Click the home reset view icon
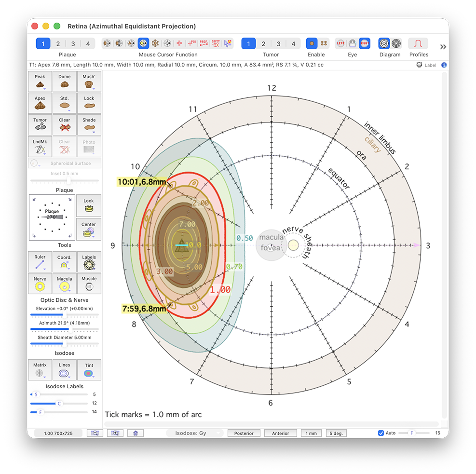 point(136,433)
